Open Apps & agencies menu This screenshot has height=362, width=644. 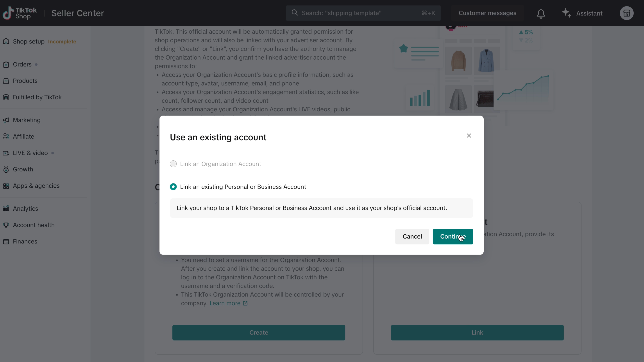pos(36,186)
